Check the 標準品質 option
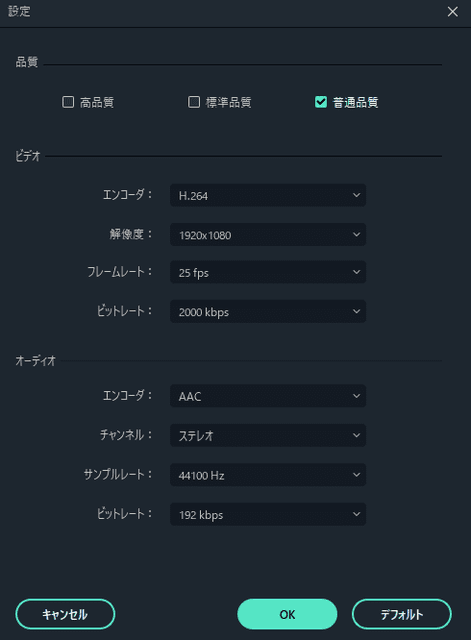Image resolution: width=471 pixels, height=640 pixels. [194, 102]
